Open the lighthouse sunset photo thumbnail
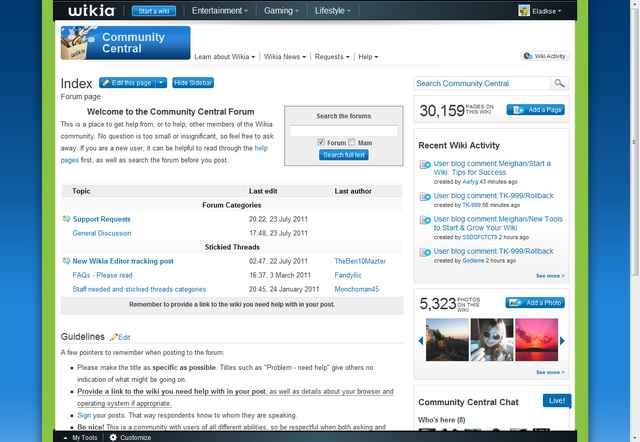 447,340
